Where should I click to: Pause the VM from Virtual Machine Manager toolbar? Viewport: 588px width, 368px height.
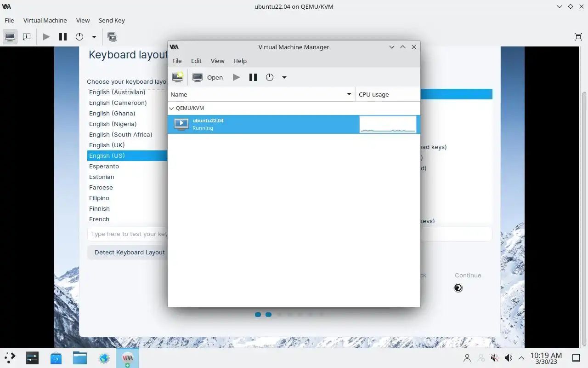pyautogui.click(x=253, y=77)
